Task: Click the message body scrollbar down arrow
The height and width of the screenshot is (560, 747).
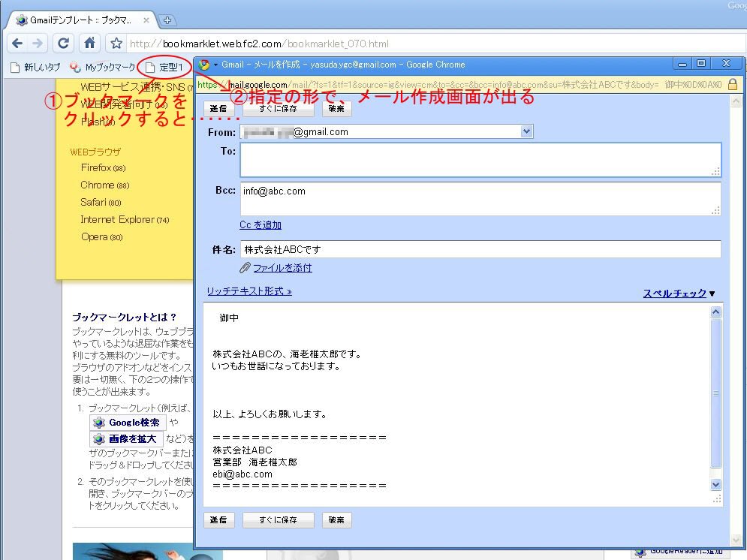Action: pos(715,485)
